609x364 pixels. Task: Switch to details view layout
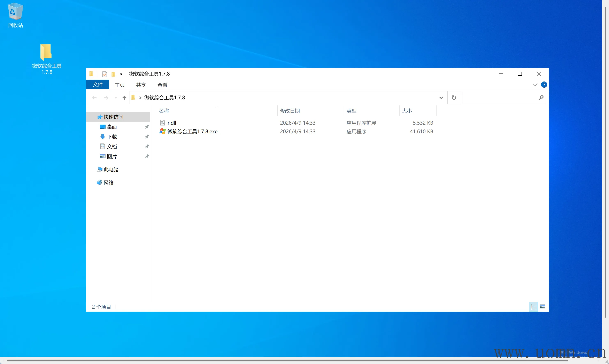click(533, 307)
